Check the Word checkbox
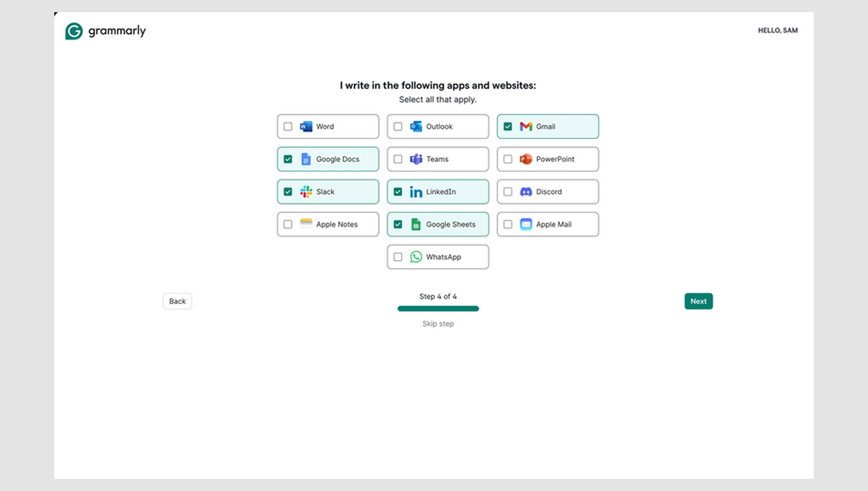 click(288, 126)
